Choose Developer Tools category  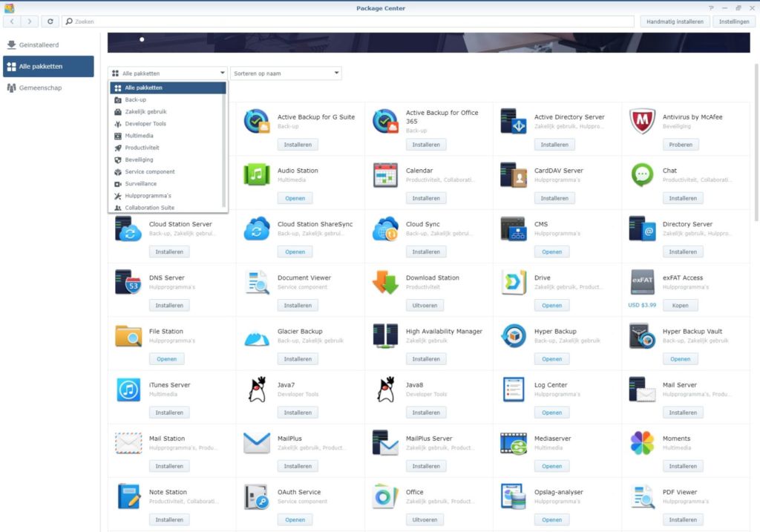click(168, 124)
